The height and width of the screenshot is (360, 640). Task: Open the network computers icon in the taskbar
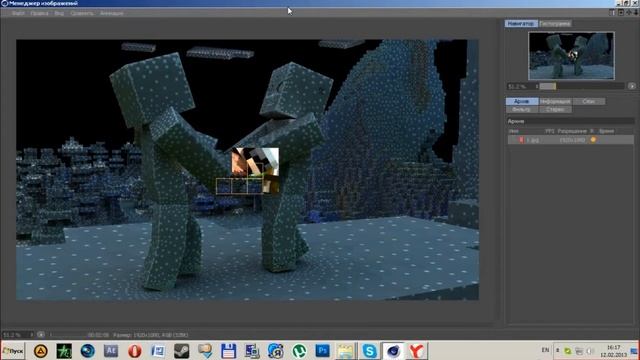(x=252, y=351)
